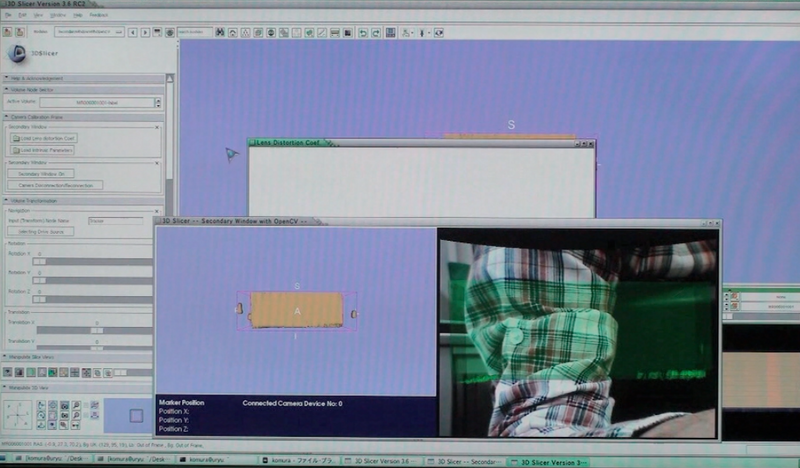This screenshot has width=800, height=468.
Task: Open the File menu
Action: [x=8, y=15]
